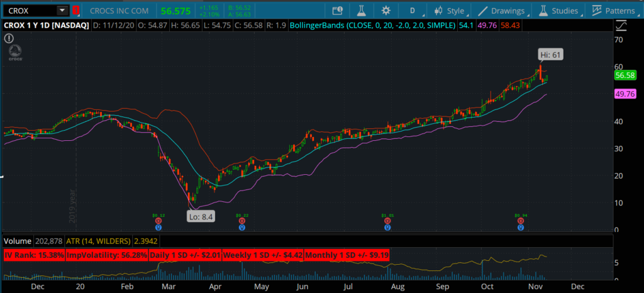The height and width of the screenshot is (293, 644).
Task: Click the blue conference bulb icon under $0.12
Action: (x=158, y=227)
